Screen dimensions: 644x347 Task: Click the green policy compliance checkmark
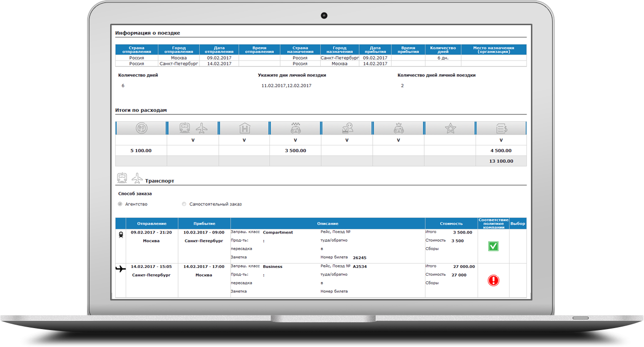[493, 246]
